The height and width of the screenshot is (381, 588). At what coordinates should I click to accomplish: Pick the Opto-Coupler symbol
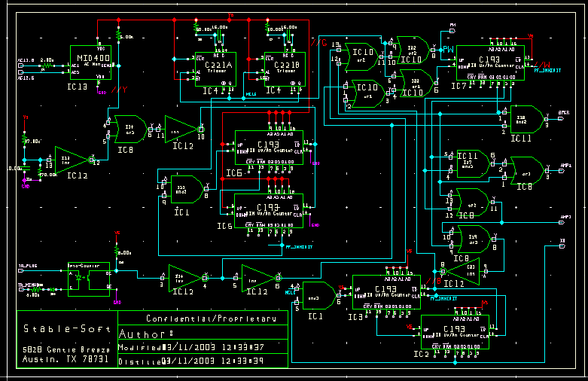[x=89, y=279]
